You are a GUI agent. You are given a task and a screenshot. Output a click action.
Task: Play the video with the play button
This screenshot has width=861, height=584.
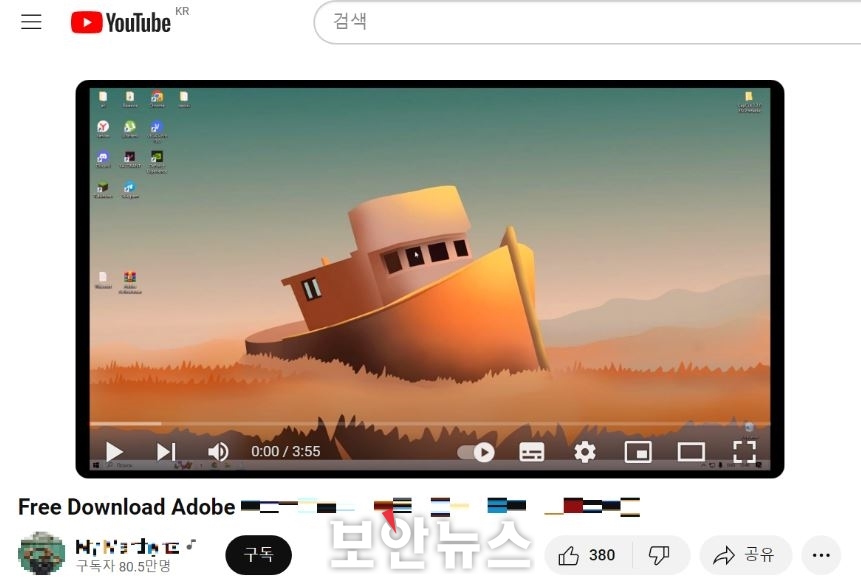[114, 452]
